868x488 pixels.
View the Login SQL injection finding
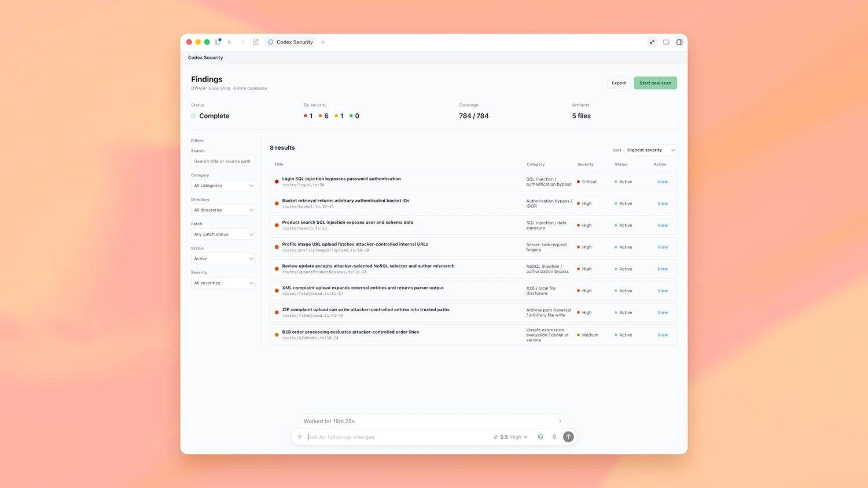[x=663, y=182]
